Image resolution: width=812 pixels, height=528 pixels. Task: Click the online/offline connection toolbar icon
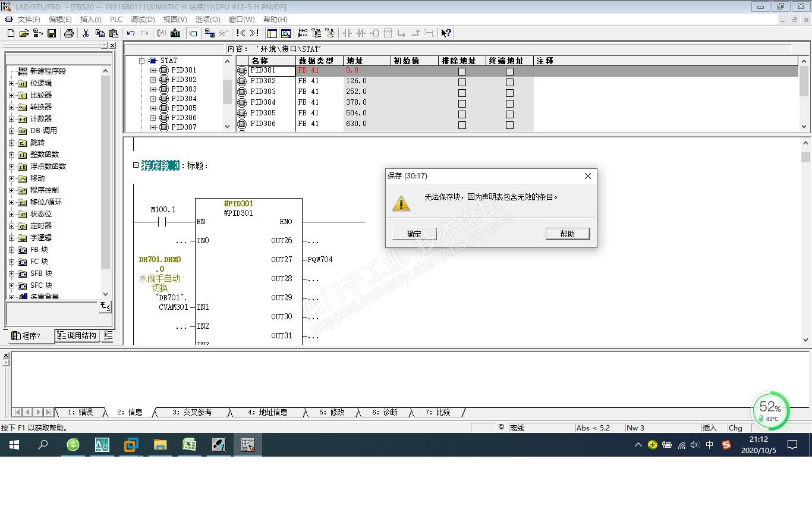[x=209, y=33]
